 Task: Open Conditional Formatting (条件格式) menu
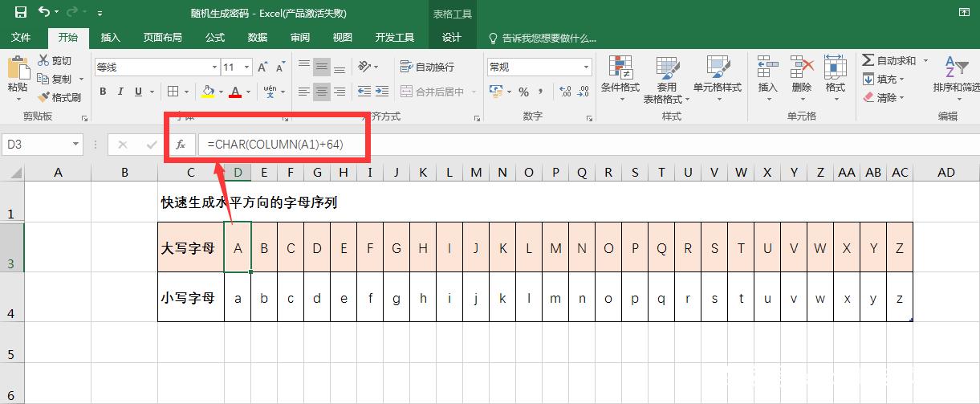(620, 78)
